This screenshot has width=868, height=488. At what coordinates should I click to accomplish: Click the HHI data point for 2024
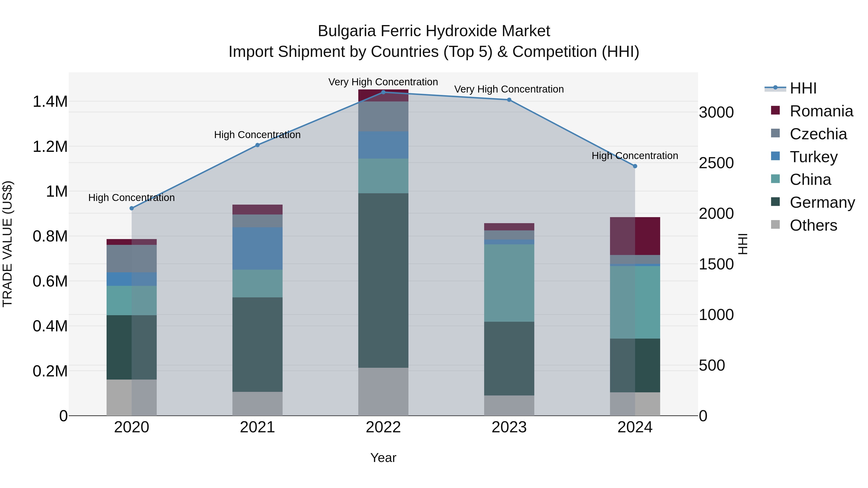click(635, 166)
